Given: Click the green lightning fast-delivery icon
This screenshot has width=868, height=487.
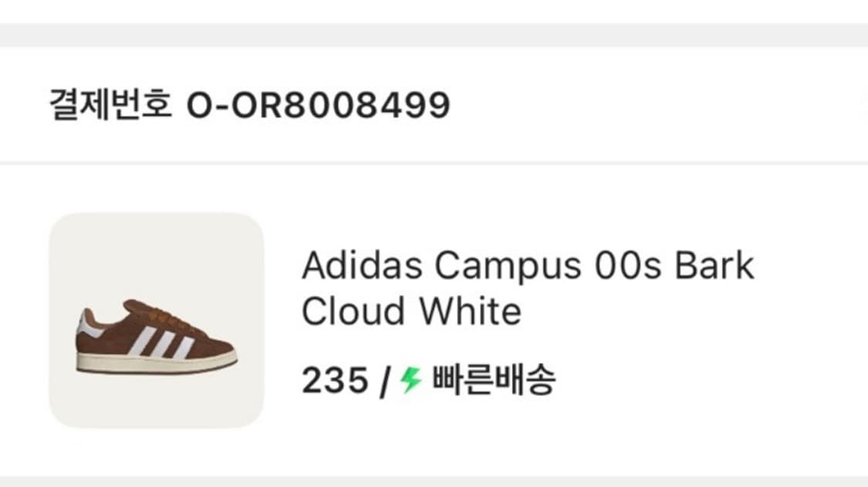Looking at the screenshot, I should pos(410,378).
